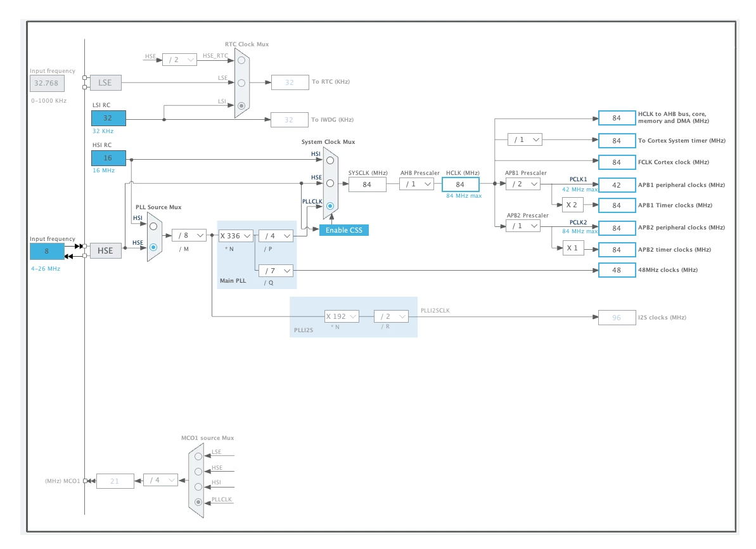Image resolution: width=756 pixels, height=549 pixels.
Task: Click the Cortex System timer value box
Action: click(x=617, y=140)
